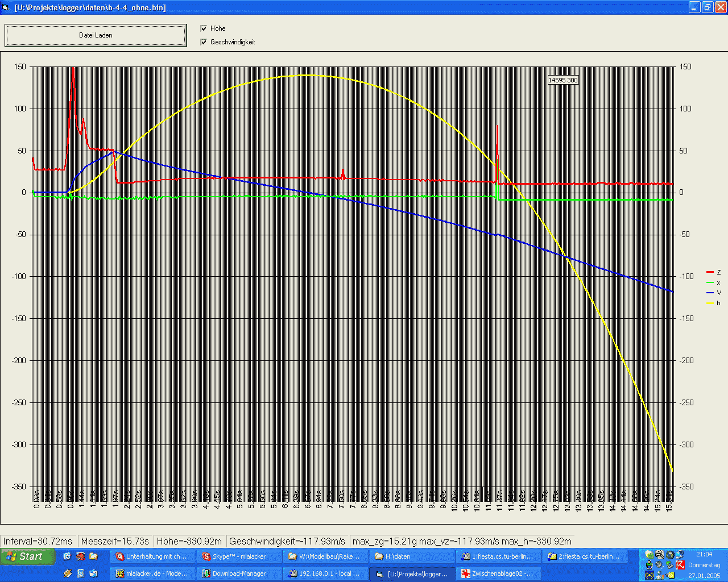
Task: Click the blue V legend entry
Action: point(713,293)
